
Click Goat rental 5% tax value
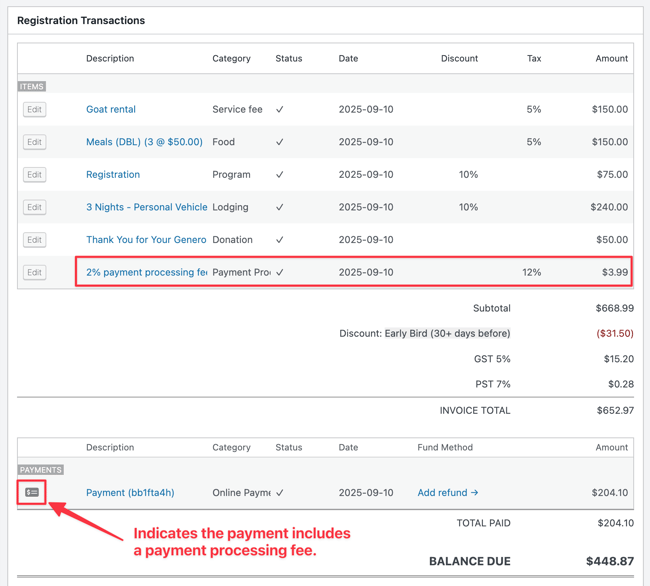click(534, 109)
